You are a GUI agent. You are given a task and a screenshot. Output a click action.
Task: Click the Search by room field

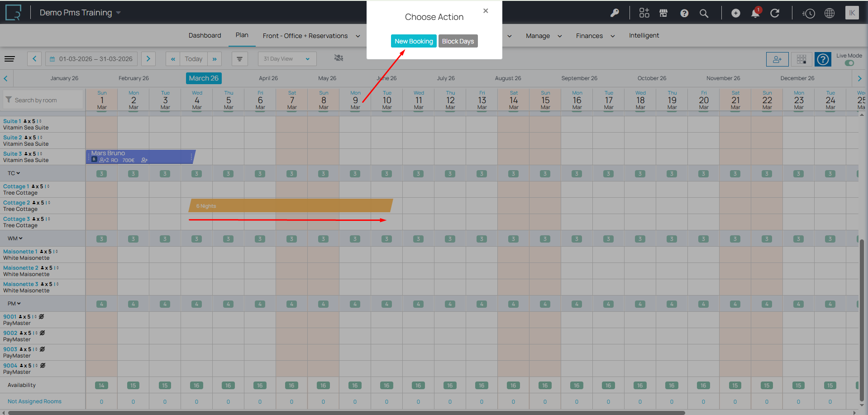(x=44, y=100)
